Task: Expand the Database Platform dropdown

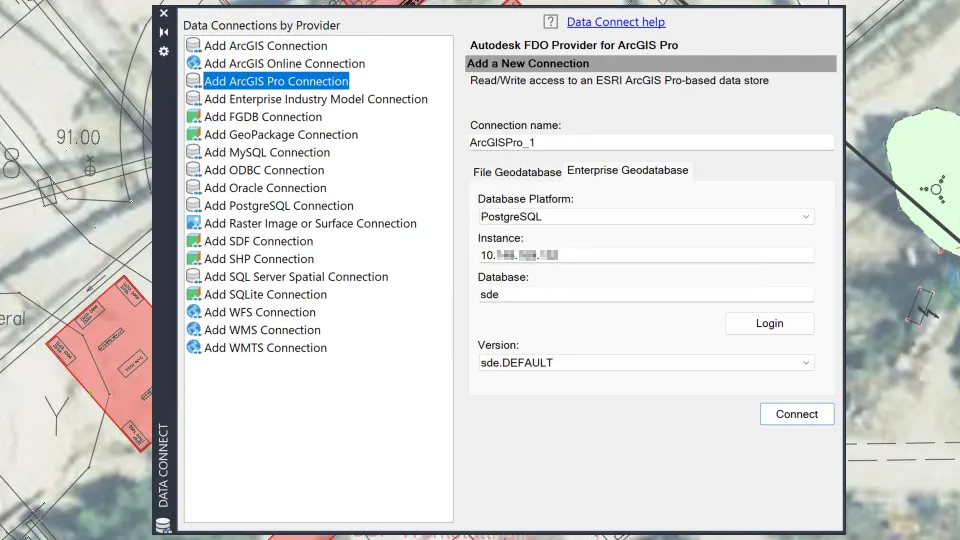Action: pyautogui.click(x=646, y=217)
